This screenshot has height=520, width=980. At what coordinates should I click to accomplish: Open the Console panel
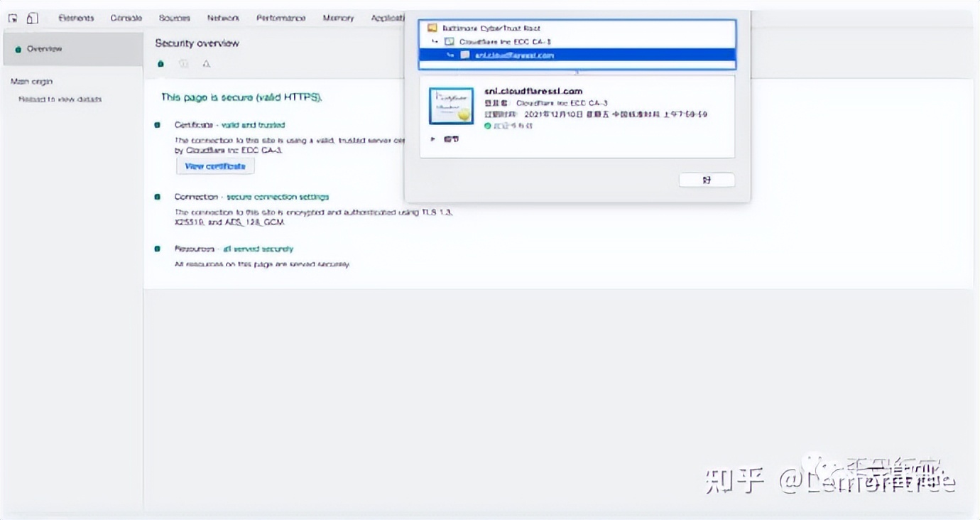click(x=126, y=18)
